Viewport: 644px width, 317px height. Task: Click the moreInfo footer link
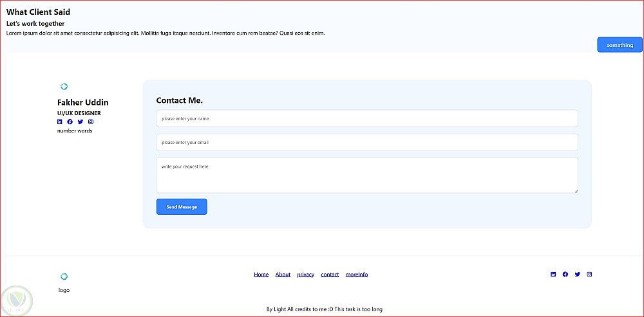pos(357,275)
